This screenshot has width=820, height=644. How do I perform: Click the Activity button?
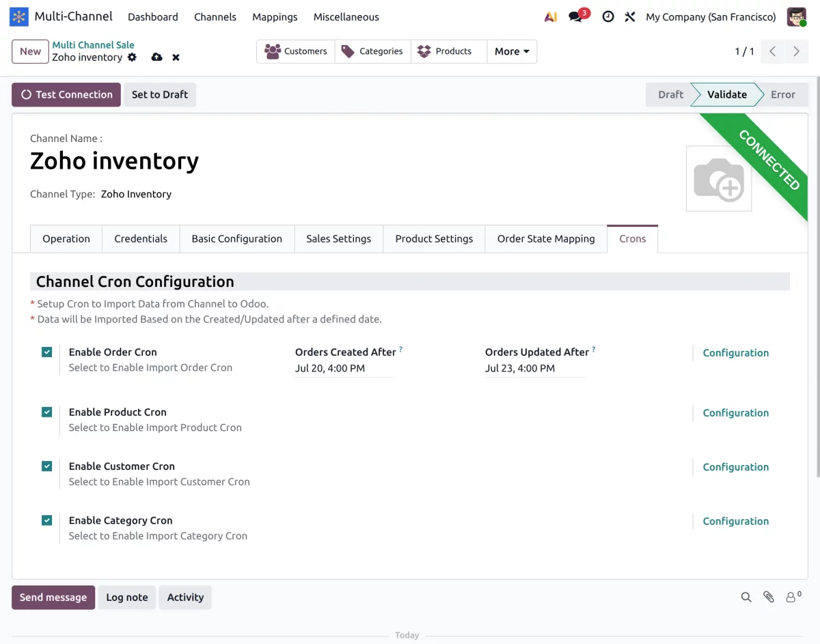[186, 598]
